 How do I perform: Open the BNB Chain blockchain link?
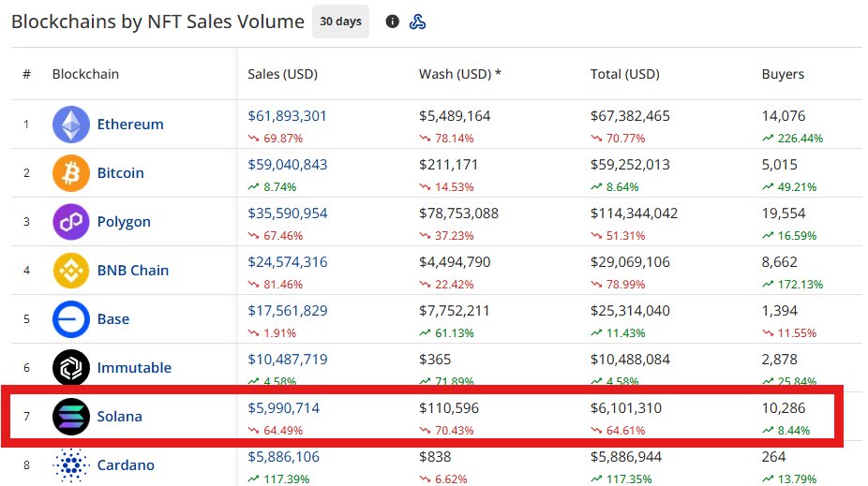point(133,271)
